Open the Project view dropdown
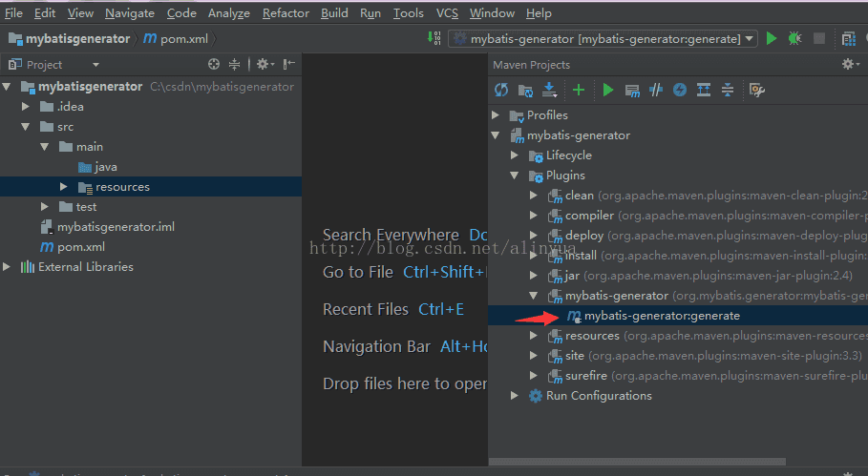The width and height of the screenshot is (868, 476). (95, 65)
